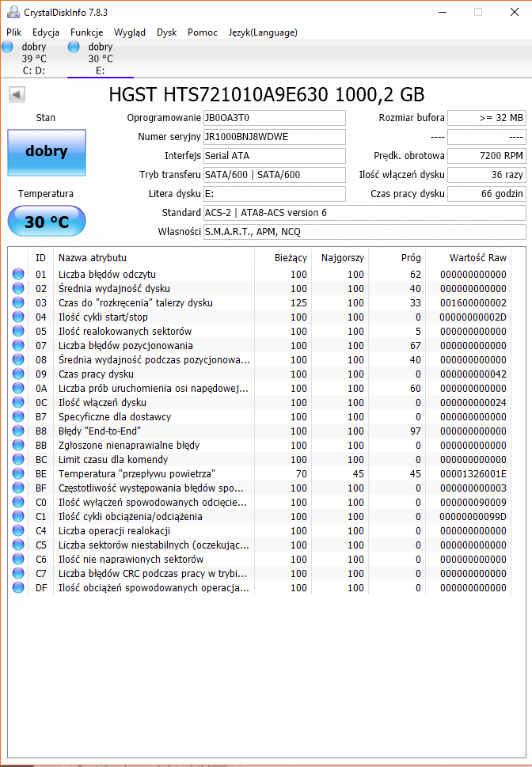Open the Pomoc menu
Viewport: 532px width, 767px height.
click(x=203, y=32)
